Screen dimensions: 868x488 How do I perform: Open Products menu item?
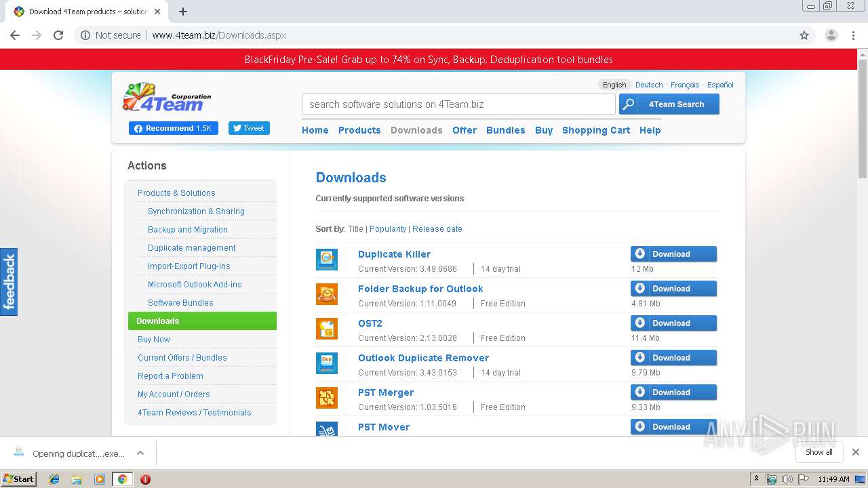tap(359, 130)
